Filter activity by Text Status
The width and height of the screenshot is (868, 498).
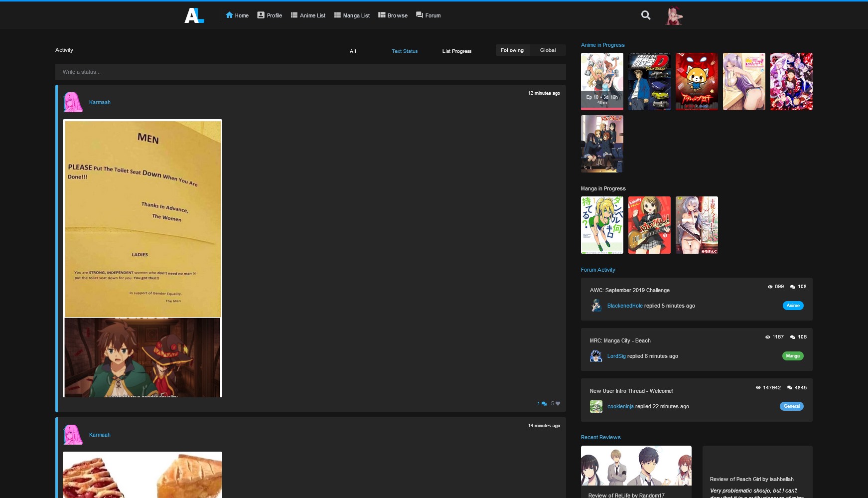(x=405, y=51)
